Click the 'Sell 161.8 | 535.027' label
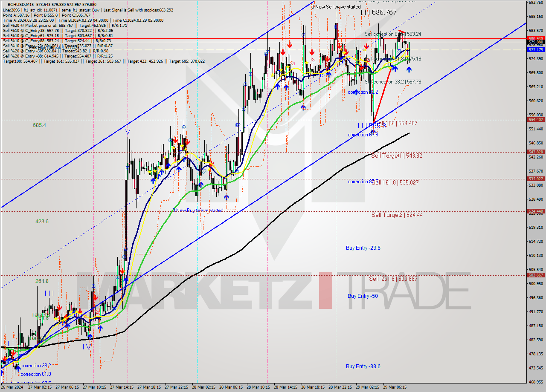This screenshot has height=392, width=546. [x=395, y=182]
